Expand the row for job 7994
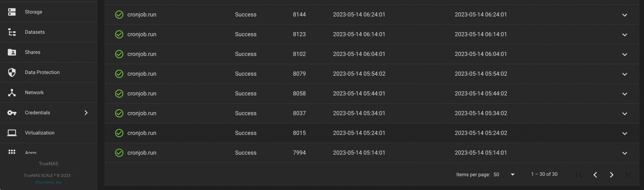This screenshot has height=190, width=644. pos(625,153)
